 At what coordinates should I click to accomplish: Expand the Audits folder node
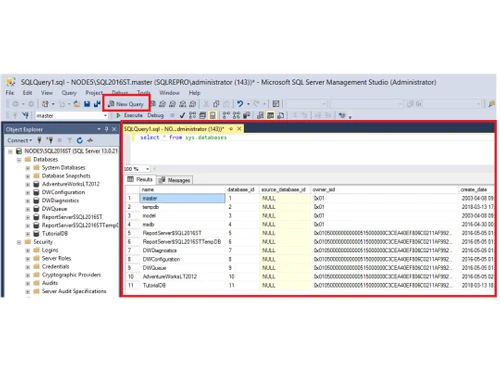(x=28, y=283)
